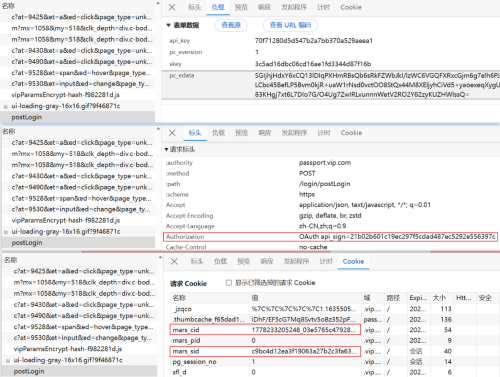Select the active Cookie tab in bottom panel
Viewport: 500px width, 377px height.
[x=353, y=262]
